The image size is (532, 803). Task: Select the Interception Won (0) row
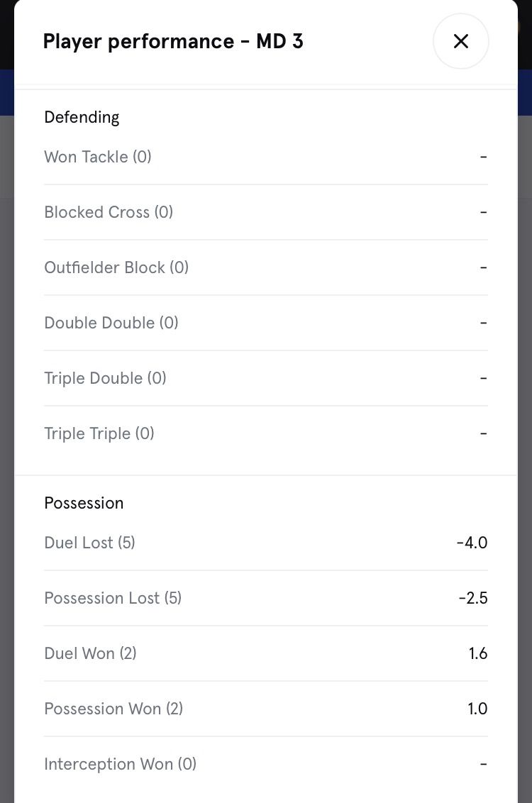(x=121, y=764)
